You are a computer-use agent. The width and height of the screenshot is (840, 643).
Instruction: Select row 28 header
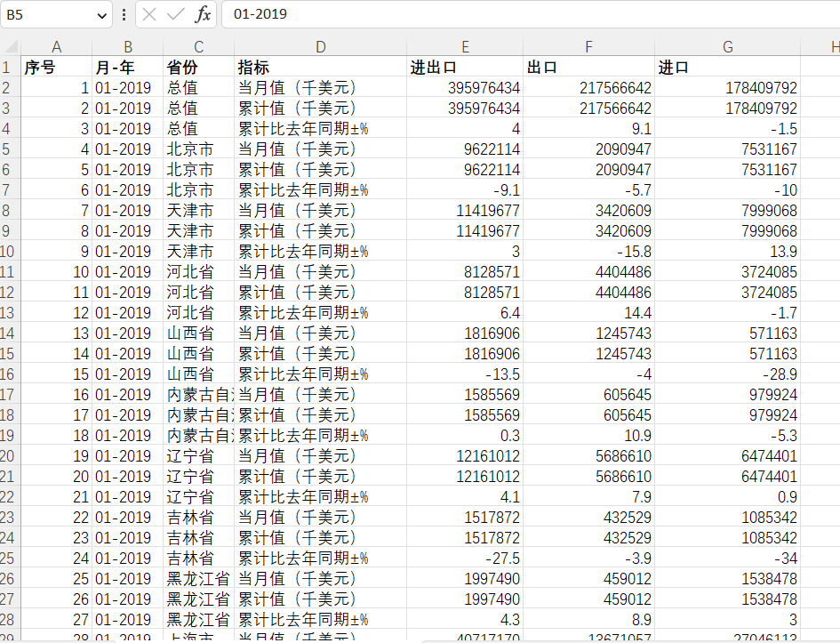10,620
